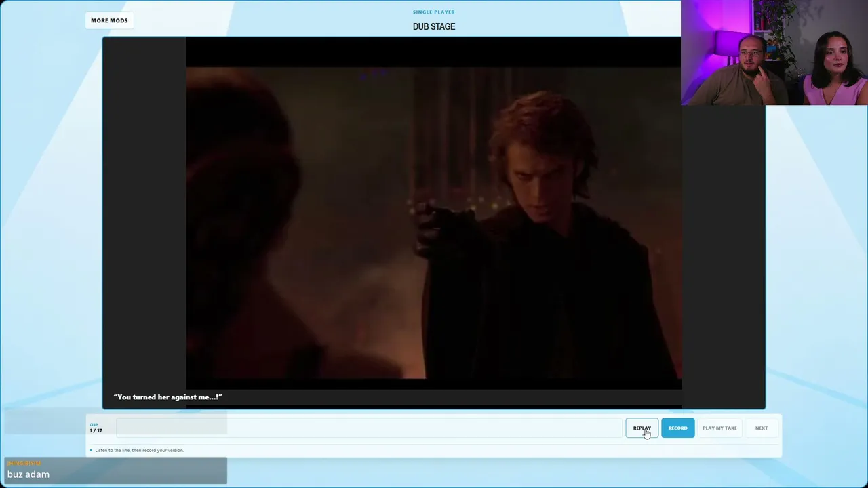Click the SINGLE PLAYER label

tap(434, 12)
